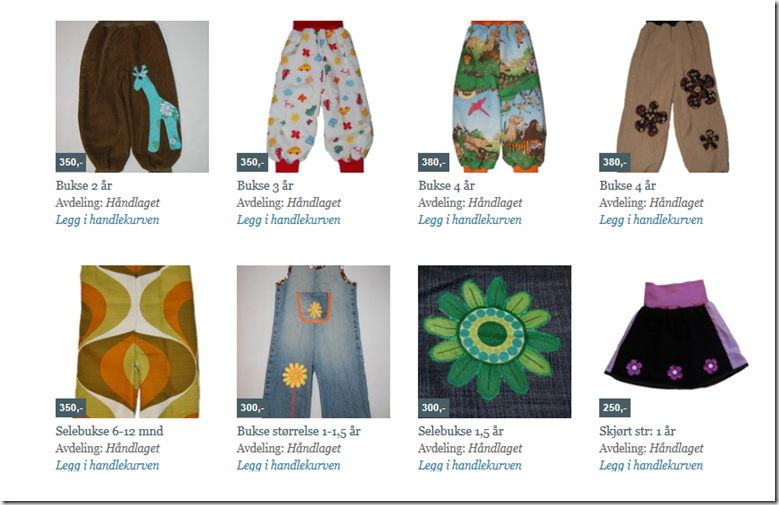The image size is (779, 505).
Task: Add Selebukse 1,5 år to handlekurven
Action: click(x=470, y=465)
